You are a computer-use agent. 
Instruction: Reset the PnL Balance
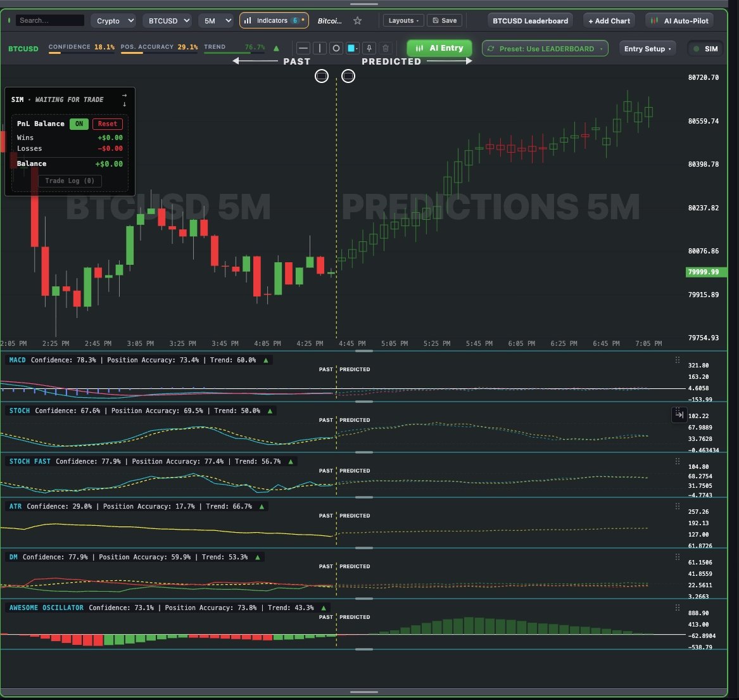[108, 124]
